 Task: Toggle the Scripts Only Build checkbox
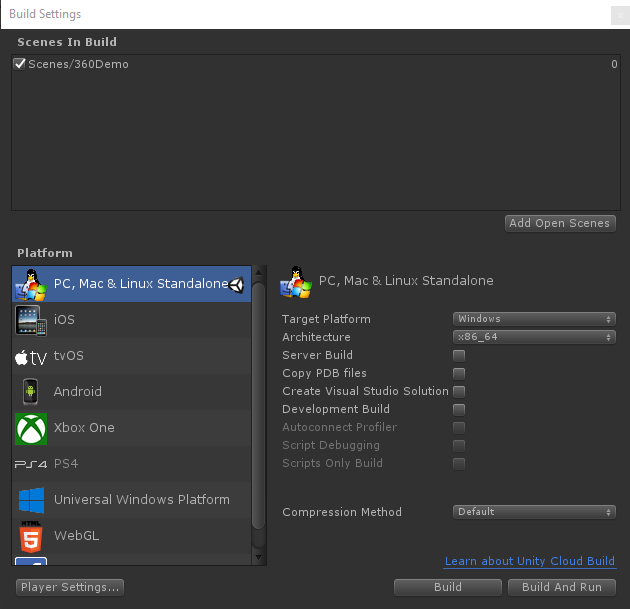(459, 464)
